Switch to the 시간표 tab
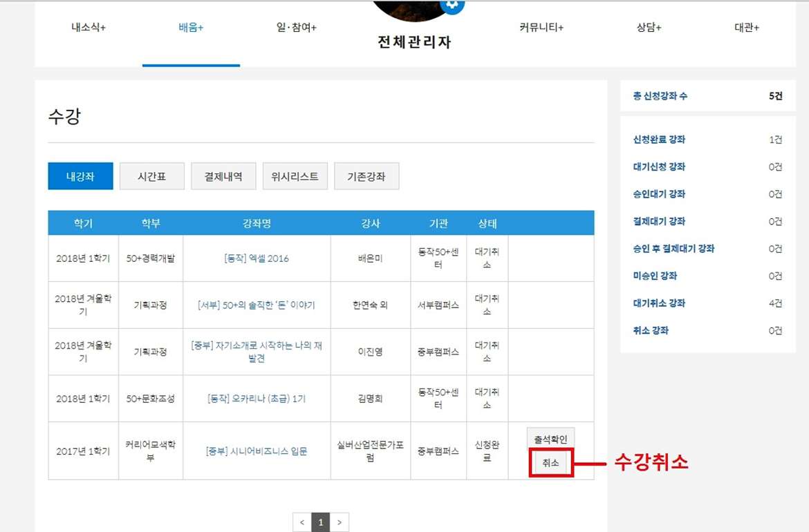The height and width of the screenshot is (532, 809). click(x=152, y=176)
